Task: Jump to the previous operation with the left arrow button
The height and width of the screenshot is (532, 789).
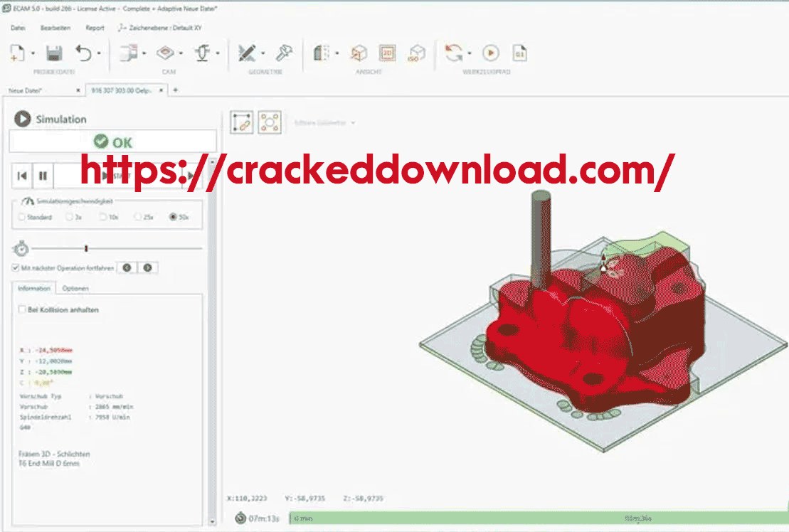Action: pyautogui.click(x=127, y=268)
